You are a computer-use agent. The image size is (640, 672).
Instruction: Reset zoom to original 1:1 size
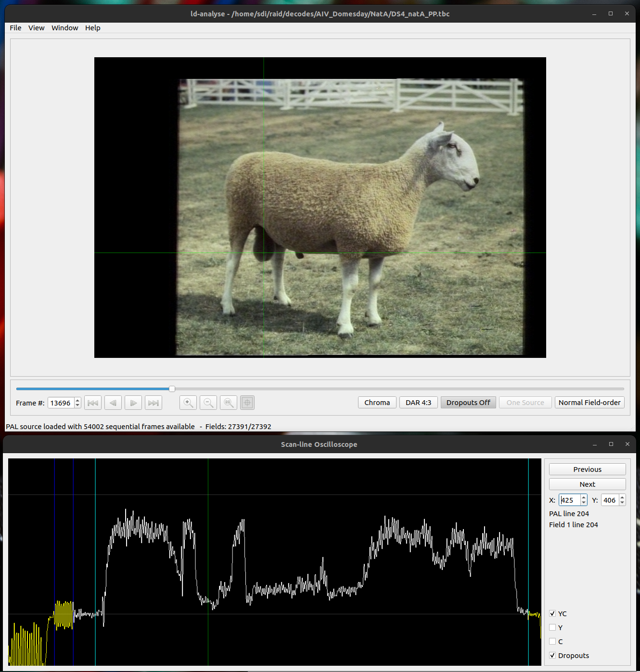point(229,403)
